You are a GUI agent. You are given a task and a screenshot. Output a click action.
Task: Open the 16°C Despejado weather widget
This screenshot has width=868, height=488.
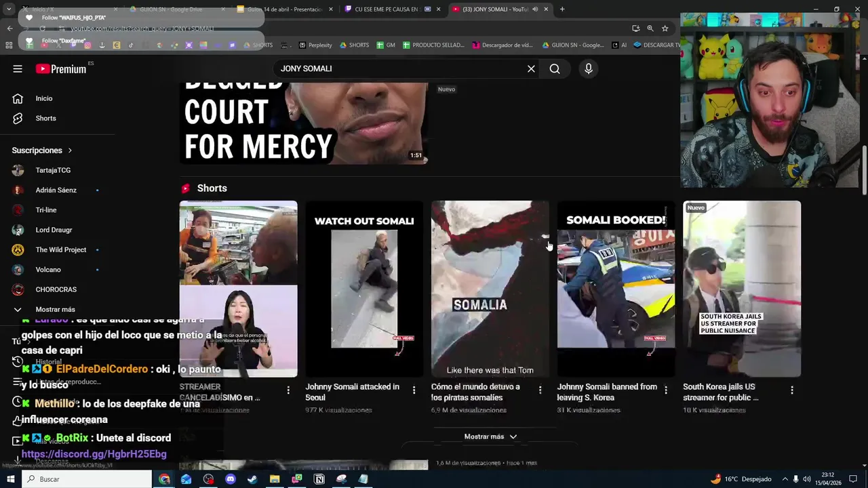tap(741, 479)
